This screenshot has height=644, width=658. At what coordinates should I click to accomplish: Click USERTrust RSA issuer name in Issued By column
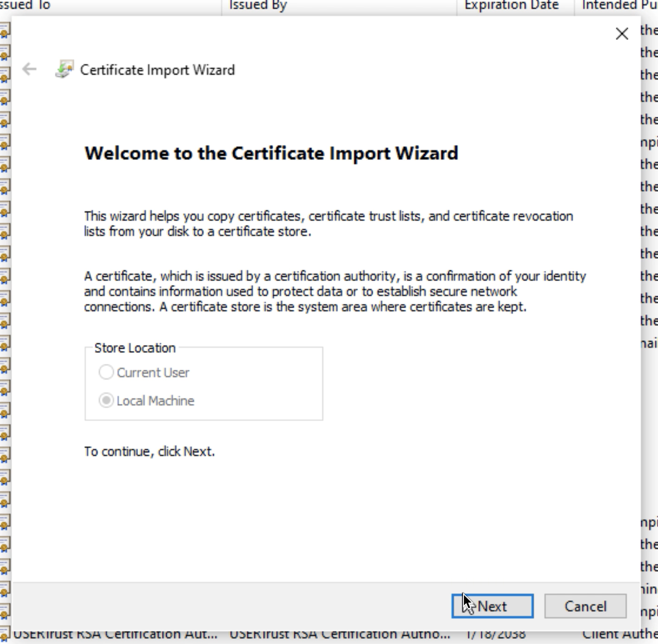[x=340, y=635]
